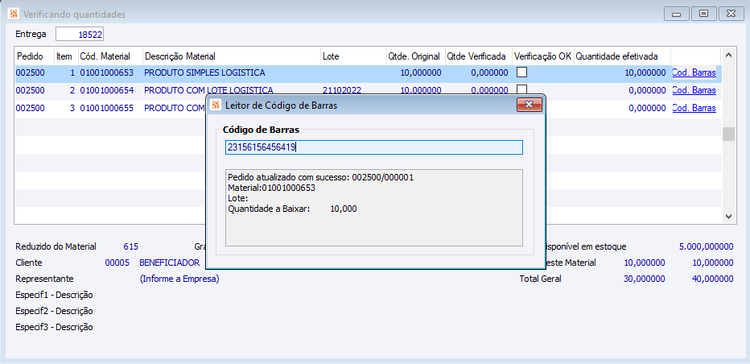Image resolution: width=750 pixels, height=364 pixels.
Task: Click the table scrollbar up arrow
Action: [x=728, y=55]
